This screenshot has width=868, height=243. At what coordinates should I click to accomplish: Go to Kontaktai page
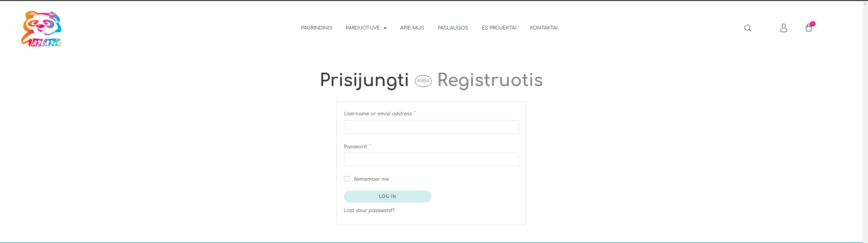point(543,28)
